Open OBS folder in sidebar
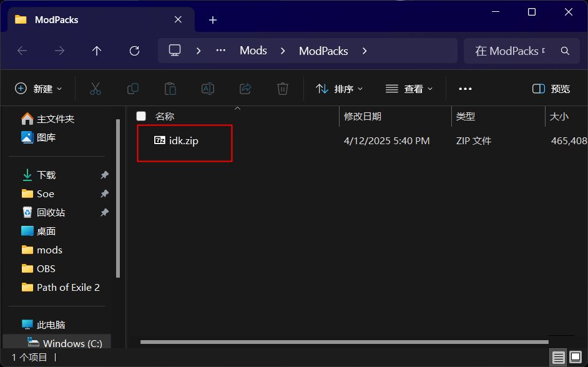 point(38,268)
